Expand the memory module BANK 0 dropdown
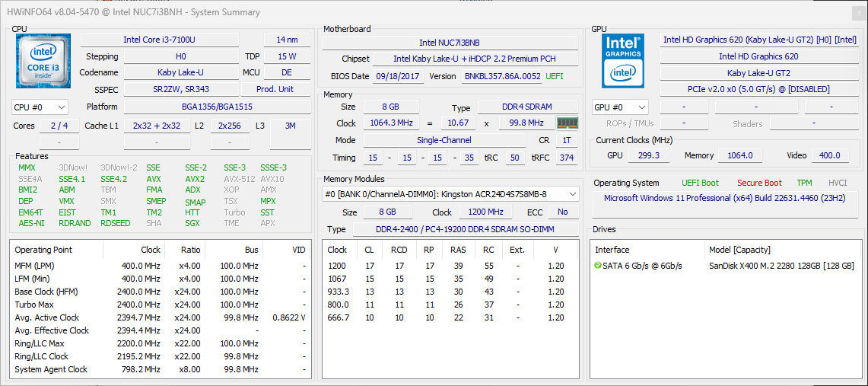This screenshot has width=868, height=386. pos(450,194)
